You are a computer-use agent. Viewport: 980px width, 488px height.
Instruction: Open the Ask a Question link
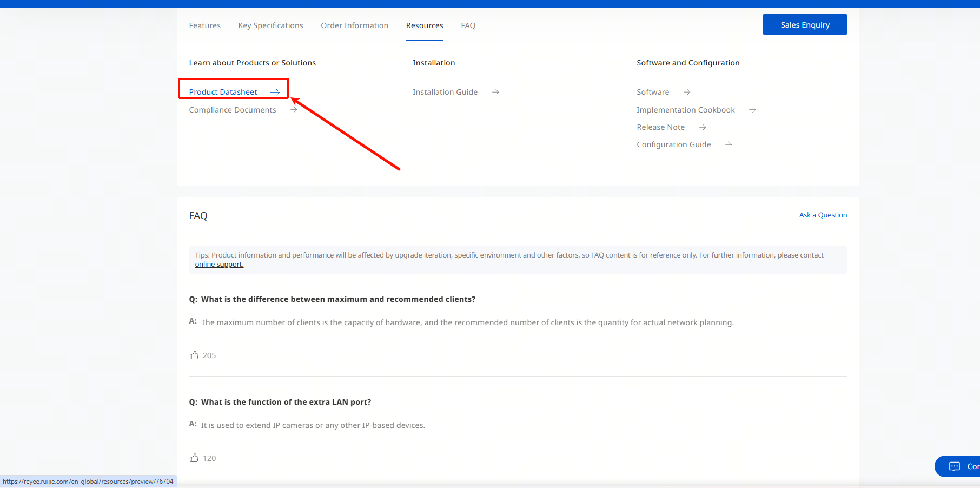(x=823, y=215)
